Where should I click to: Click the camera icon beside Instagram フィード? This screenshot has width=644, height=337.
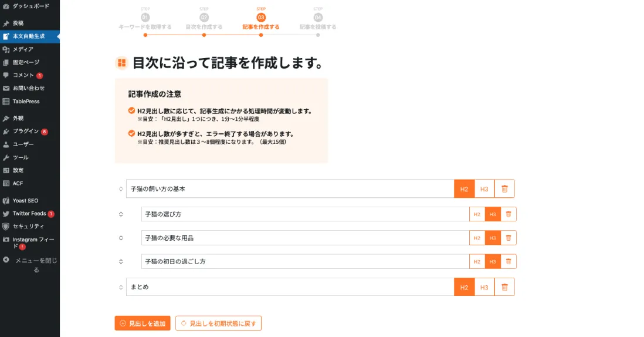tap(6, 240)
